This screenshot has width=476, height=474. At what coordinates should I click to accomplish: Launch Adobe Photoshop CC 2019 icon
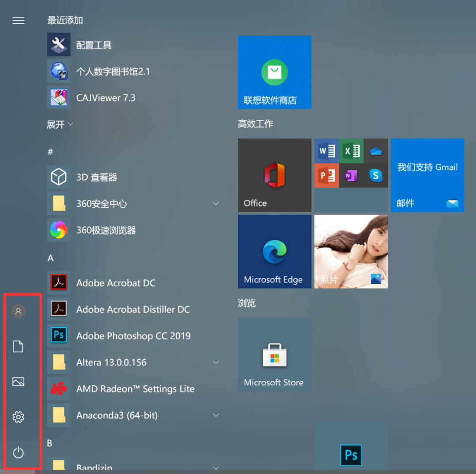pos(59,336)
